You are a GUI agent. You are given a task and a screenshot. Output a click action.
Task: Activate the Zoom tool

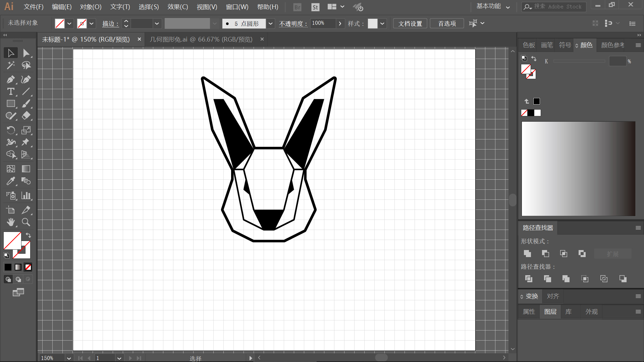tap(26, 222)
